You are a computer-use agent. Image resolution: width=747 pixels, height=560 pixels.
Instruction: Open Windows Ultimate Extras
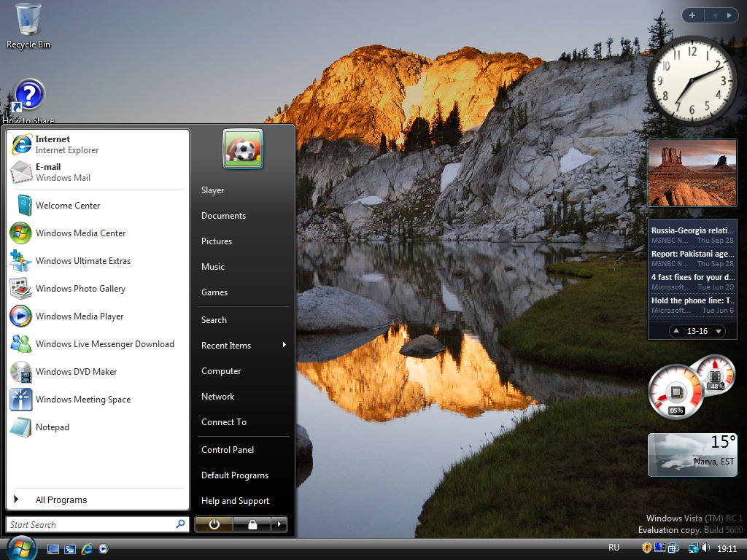(x=98, y=260)
